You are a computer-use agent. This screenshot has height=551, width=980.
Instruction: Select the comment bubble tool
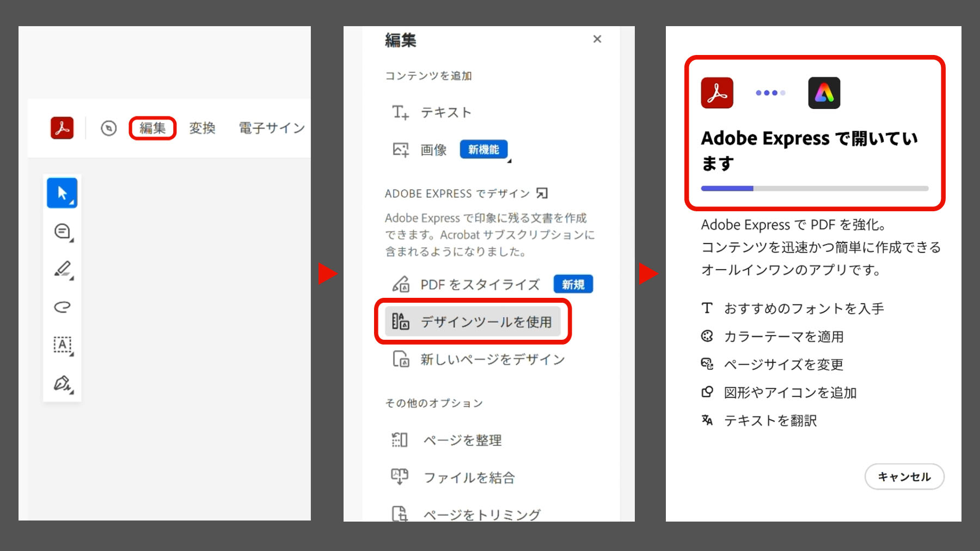click(63, 231)
